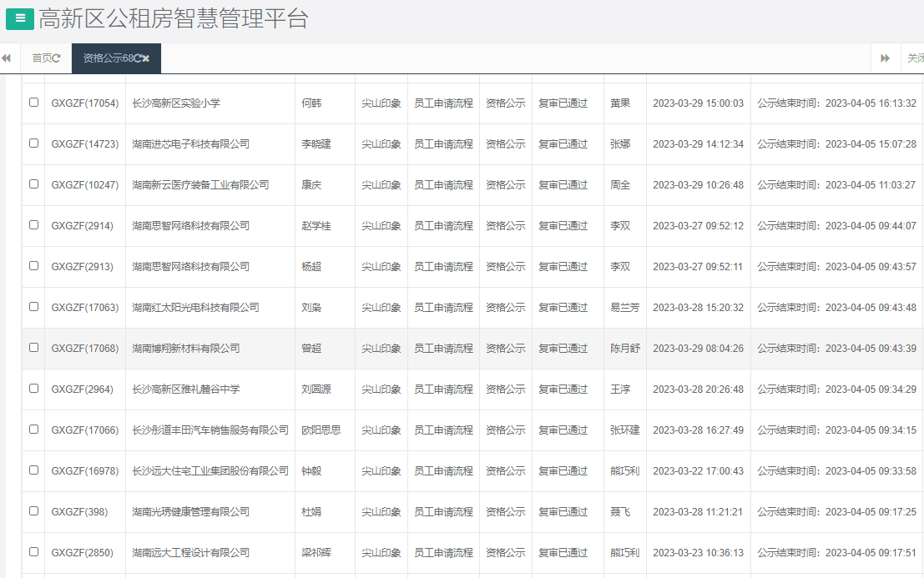Click the platform title logo icon

[18, 18]
